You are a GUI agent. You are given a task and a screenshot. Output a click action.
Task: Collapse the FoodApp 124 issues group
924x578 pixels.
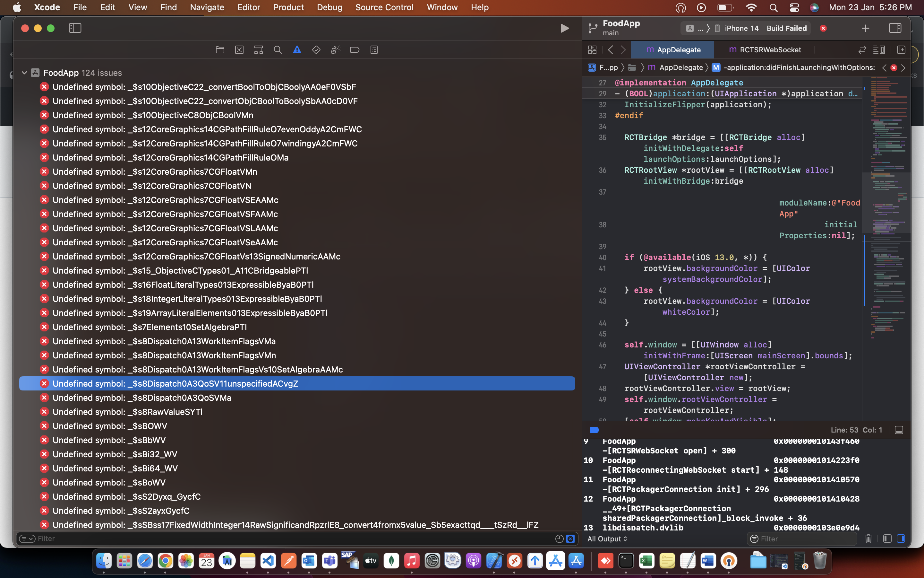(24, 73)
